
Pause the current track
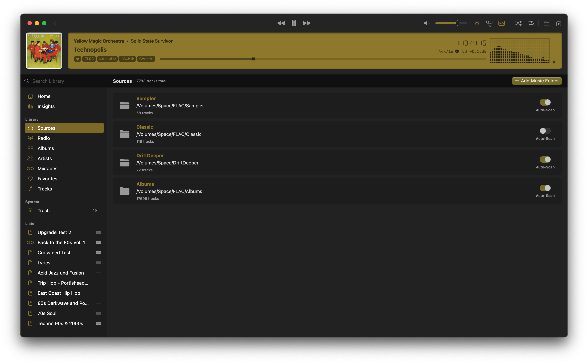coord(294,23)
